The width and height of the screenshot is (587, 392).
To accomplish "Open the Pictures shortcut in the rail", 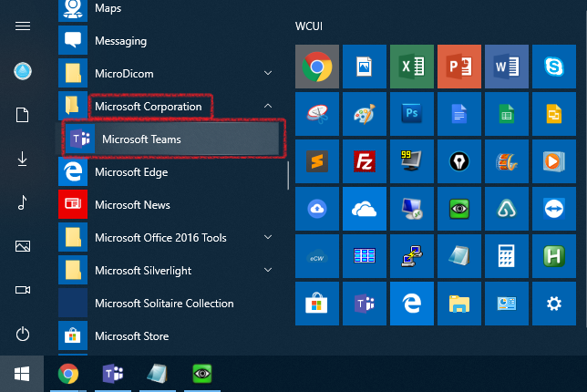I will pos(23,246).
